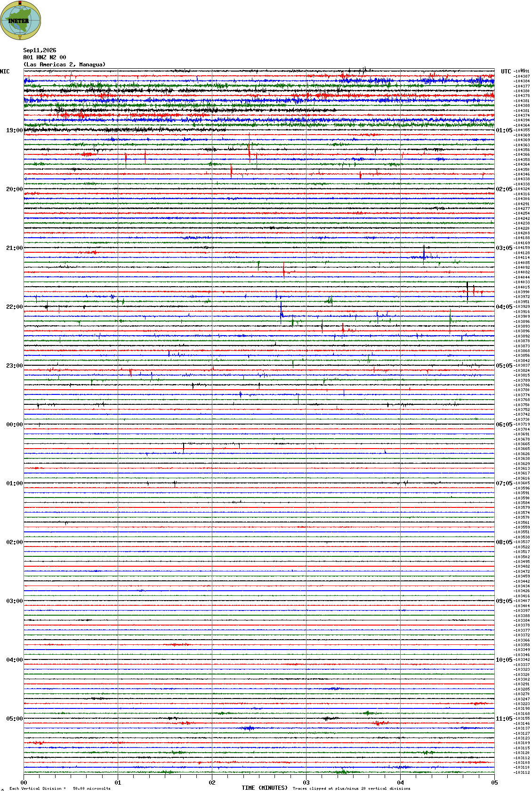Select the 21:00 local time marker
The image size is (532, 795).
click(x=14, y=248)
